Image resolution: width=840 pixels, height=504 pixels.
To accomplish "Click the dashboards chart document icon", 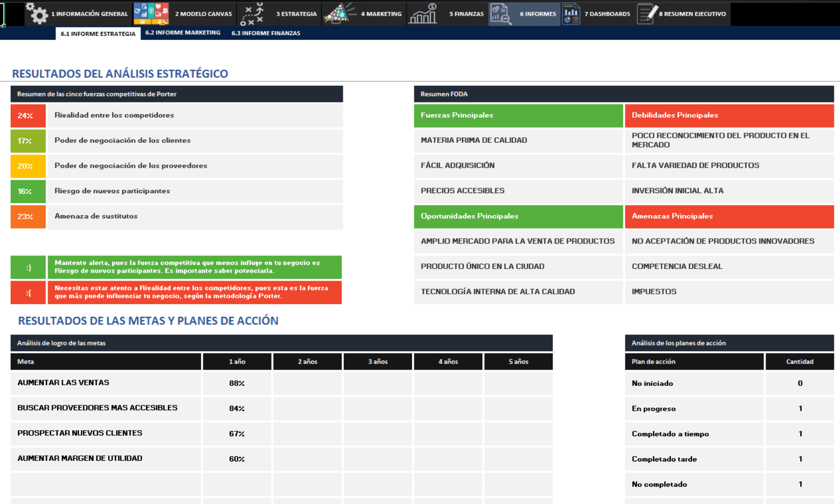I will pos(571,13).
